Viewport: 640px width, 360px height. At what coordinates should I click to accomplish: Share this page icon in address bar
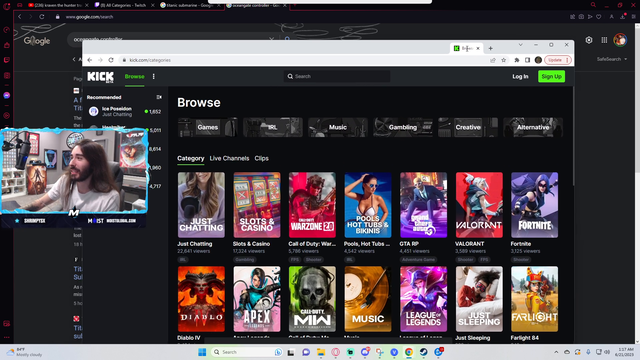(493, 60)
